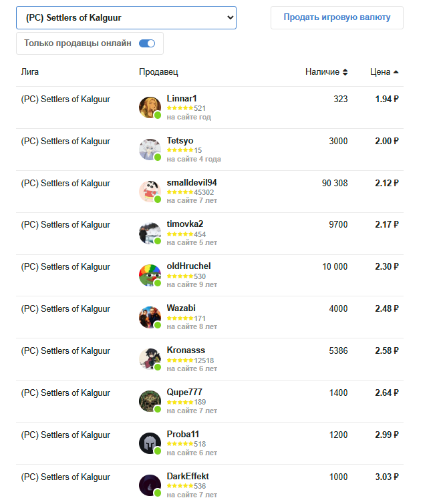Toggle the online sellers only switch
Image resolution: width=441 pixels, height=504 pixels.
tap(147, 43)
